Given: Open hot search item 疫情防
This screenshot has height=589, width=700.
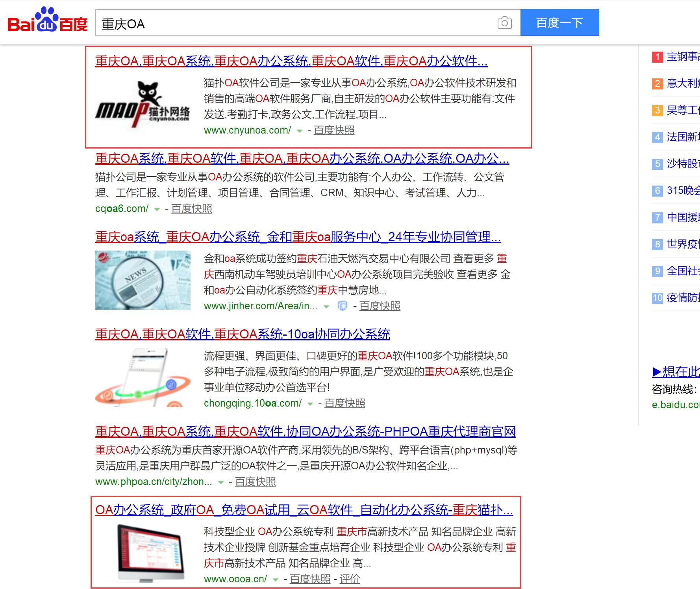Looking at the screenshot, I should 683,298.
